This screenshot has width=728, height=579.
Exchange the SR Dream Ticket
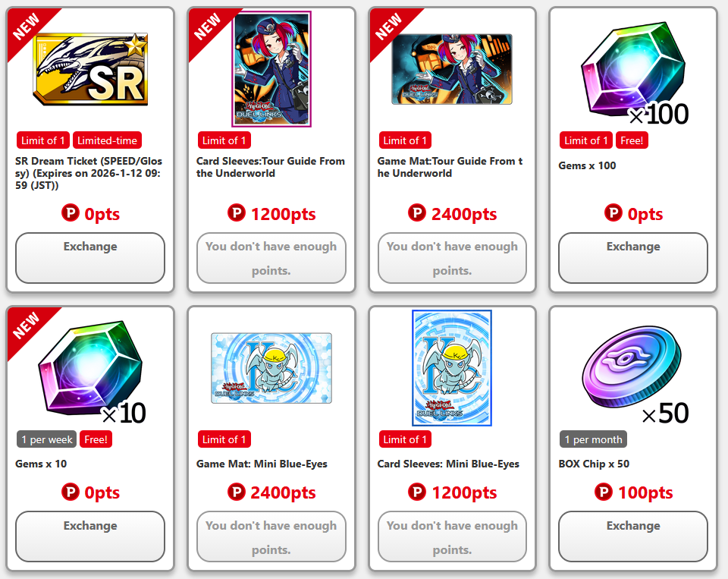(x=90, y=258)
